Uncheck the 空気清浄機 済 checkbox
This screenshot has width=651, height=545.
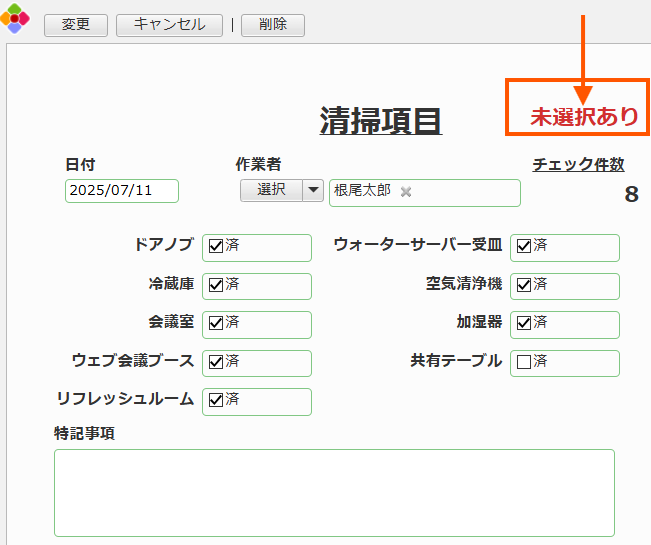[524, 285]
